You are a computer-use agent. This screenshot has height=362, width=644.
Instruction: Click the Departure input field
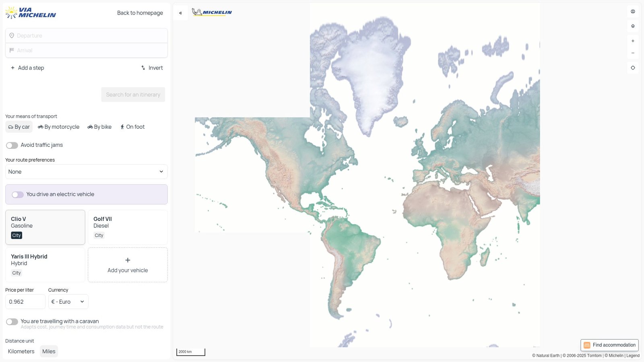(86, 36)
